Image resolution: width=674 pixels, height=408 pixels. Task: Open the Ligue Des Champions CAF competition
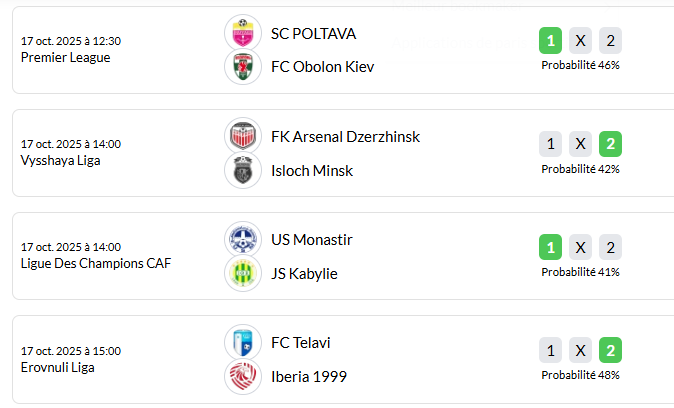[x=96, y=263]
